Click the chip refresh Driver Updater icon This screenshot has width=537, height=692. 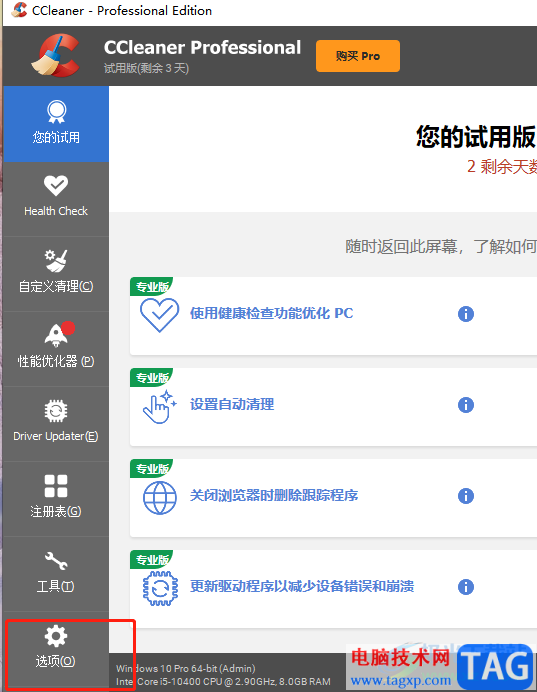coord(56,411)
